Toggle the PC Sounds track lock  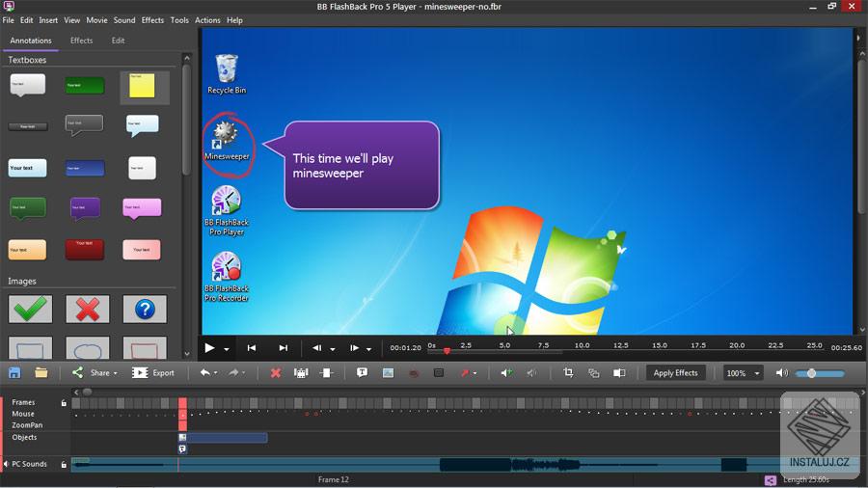coord(65,464)
